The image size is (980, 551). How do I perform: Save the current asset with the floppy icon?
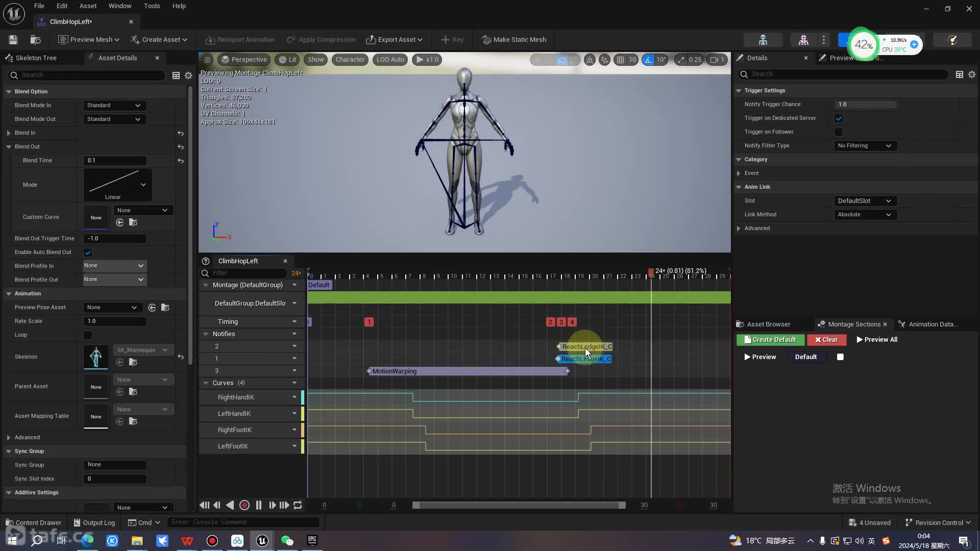[x=13, y=39]
